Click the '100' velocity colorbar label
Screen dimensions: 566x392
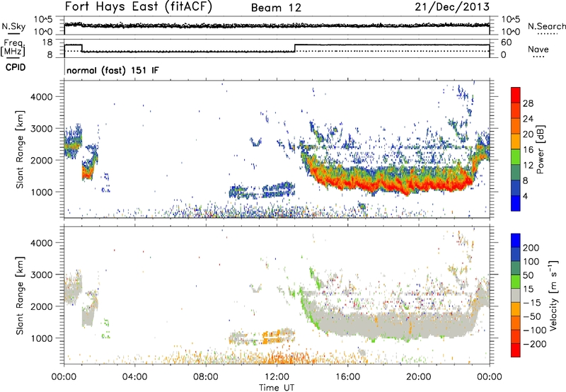tap(531, 262)
